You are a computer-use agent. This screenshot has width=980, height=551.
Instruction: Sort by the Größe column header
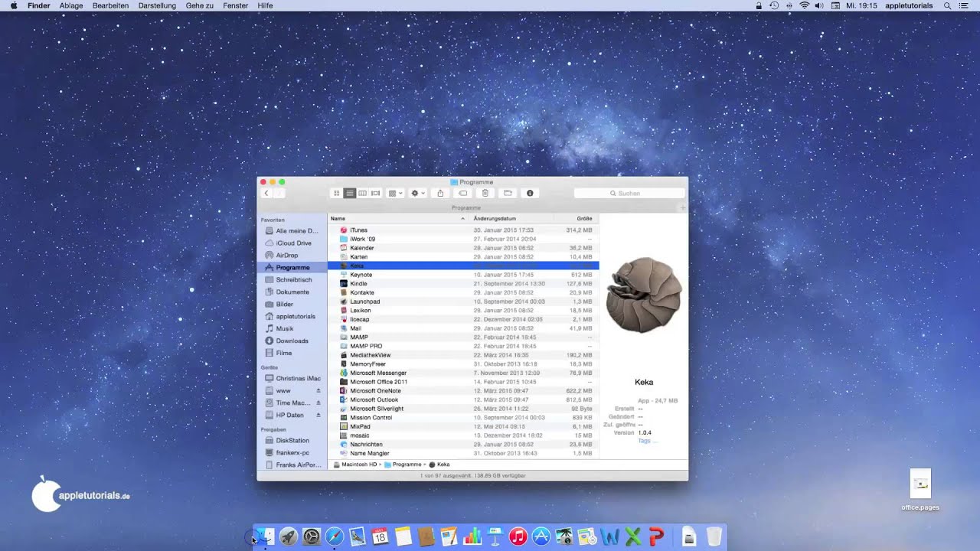(576, 219)
